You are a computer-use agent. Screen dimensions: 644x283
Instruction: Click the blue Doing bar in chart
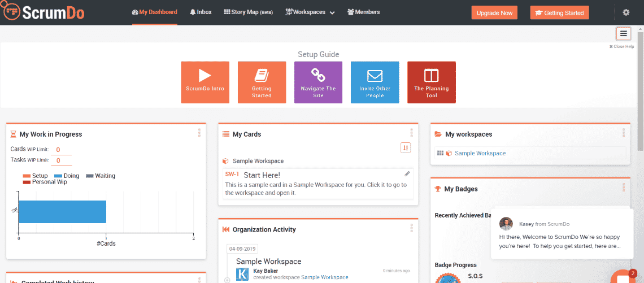click(63, 211)
